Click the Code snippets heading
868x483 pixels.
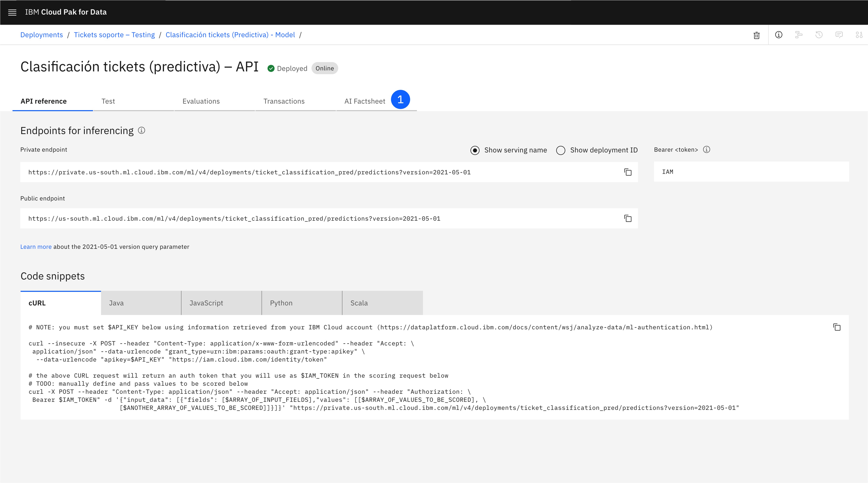pyautogui.click(x=52, y=276)
